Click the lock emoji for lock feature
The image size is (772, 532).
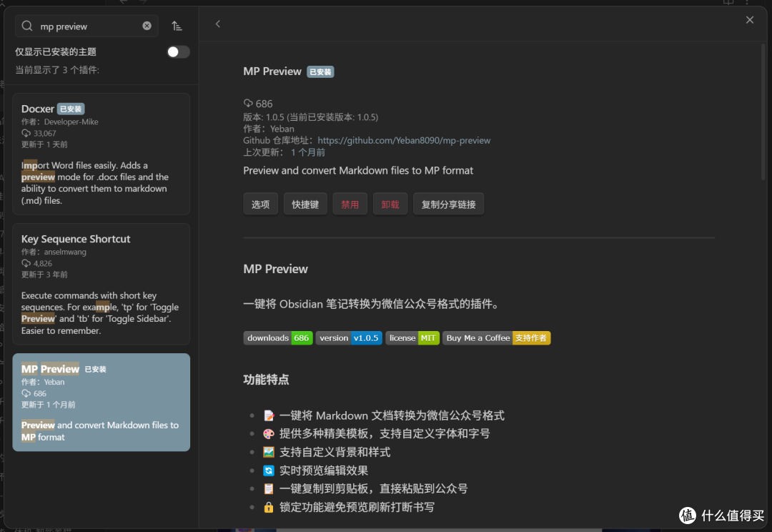point(268,507)
